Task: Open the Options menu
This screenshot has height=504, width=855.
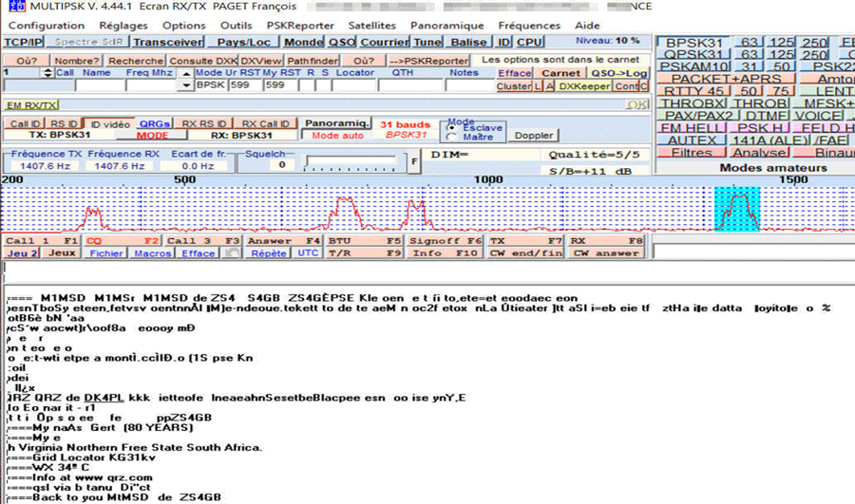Action: (183, 26)
